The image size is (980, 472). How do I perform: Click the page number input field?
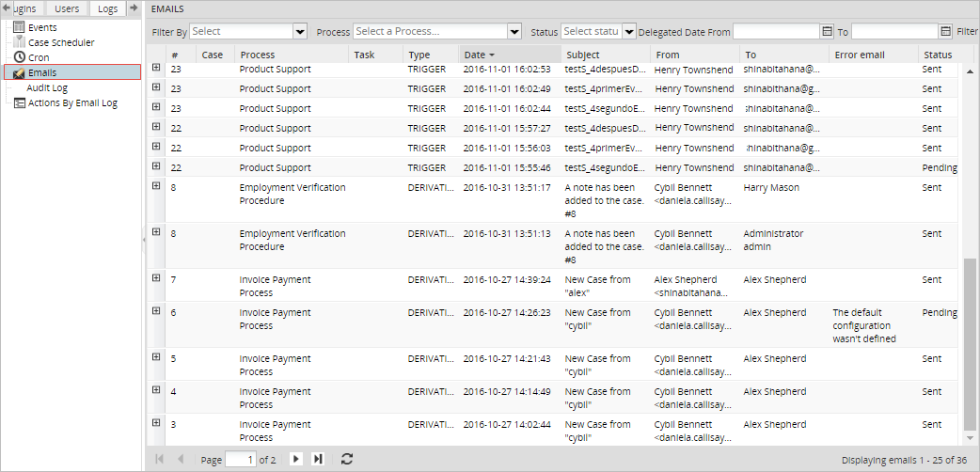[241, 460]
